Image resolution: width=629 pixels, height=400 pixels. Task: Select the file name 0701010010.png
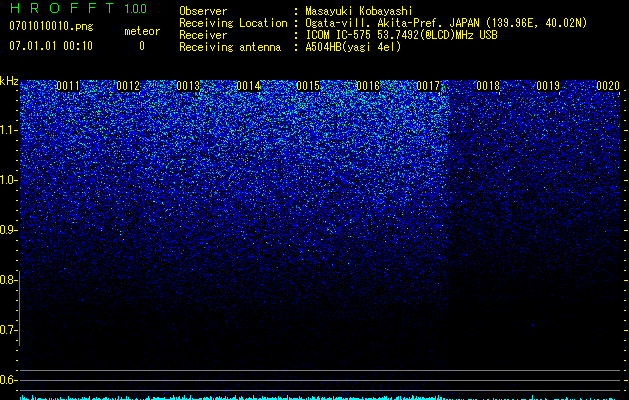click(x=51, y=26)
